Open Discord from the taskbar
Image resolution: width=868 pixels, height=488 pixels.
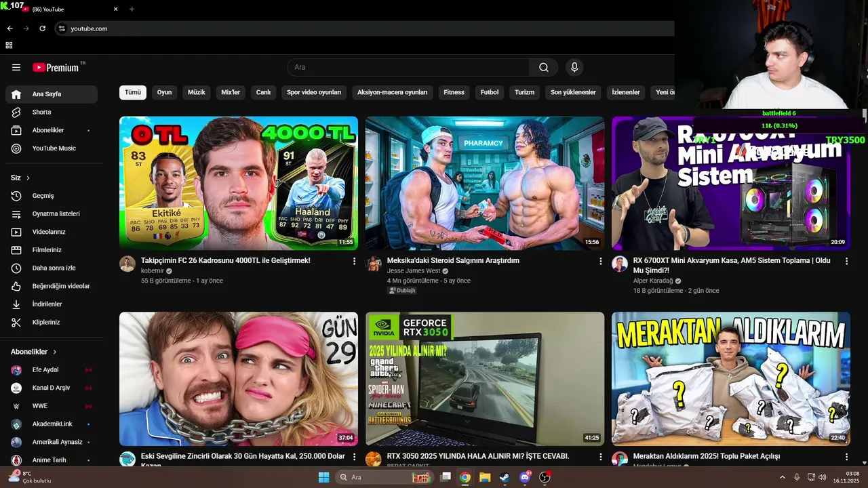click(x=524, y=477)
